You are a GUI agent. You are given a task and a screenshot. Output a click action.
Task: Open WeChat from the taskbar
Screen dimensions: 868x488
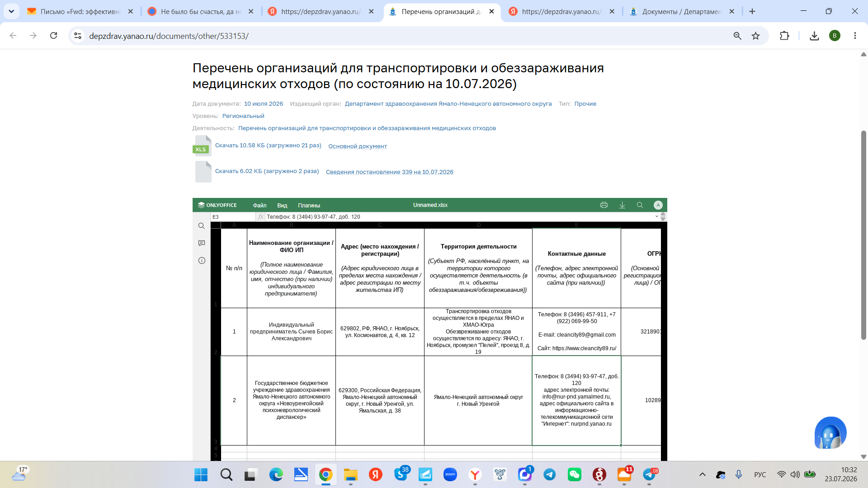coord(575,474)
